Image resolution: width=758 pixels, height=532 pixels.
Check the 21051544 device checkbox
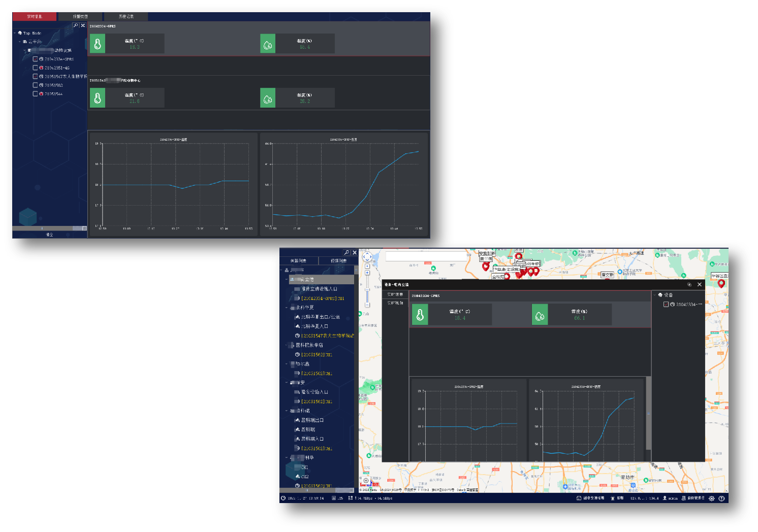pyautogui.click(x=35, y=94)
